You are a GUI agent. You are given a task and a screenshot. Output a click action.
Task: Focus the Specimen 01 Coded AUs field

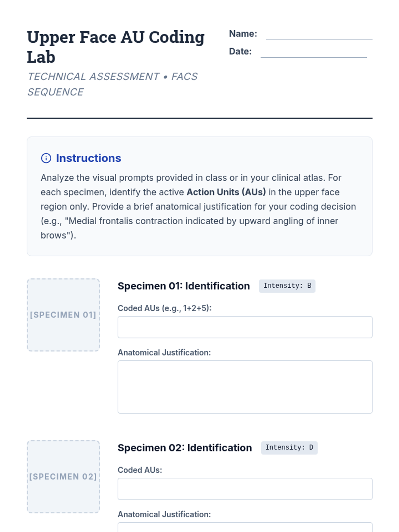[245, 327]
